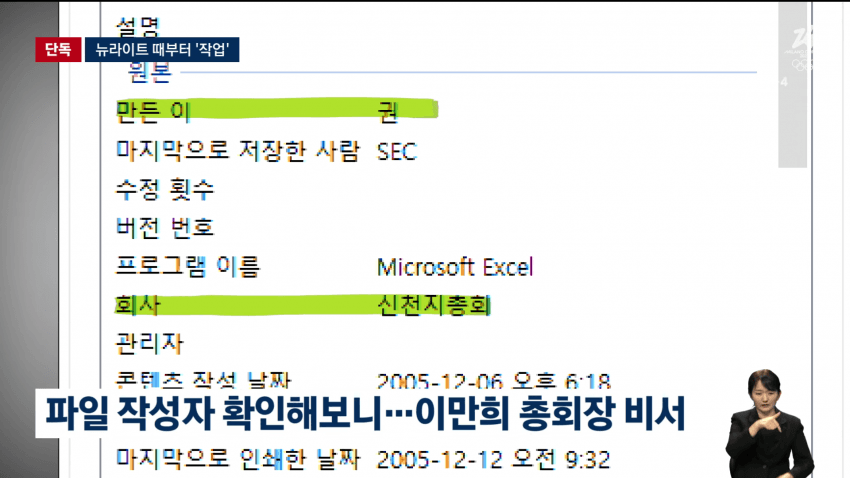Viewport: 850px width, 478px height.
Task: Select the '수정 횟수' property row
Action: point(164,190)
